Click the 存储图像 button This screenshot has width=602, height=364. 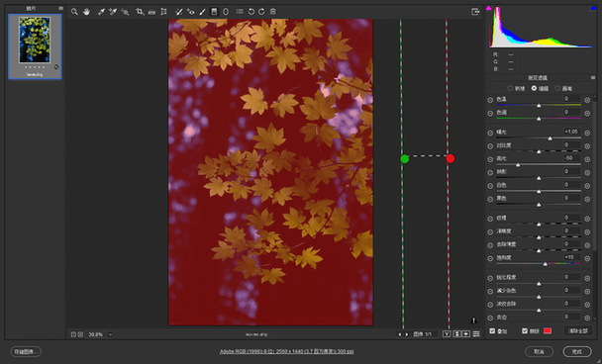pos(26,351)
